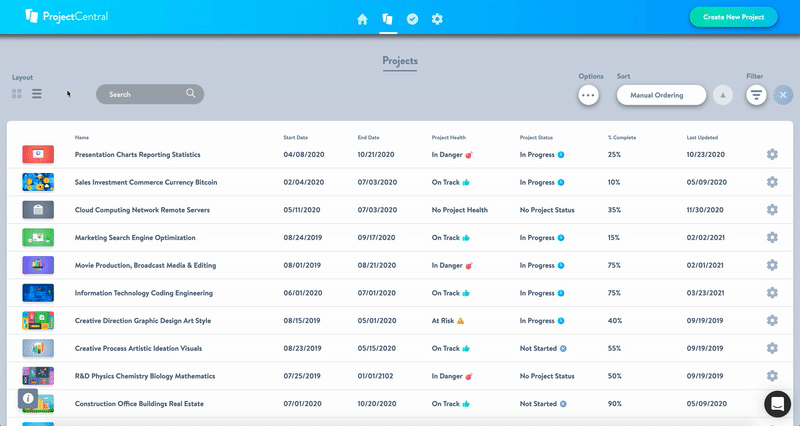Click the Last Updated column header

702,137
